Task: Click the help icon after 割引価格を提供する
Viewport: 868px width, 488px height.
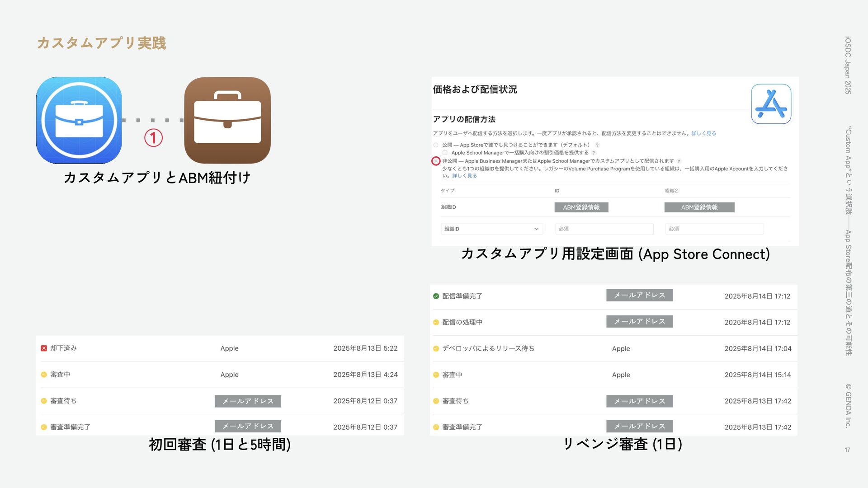Action: point(594,153)
